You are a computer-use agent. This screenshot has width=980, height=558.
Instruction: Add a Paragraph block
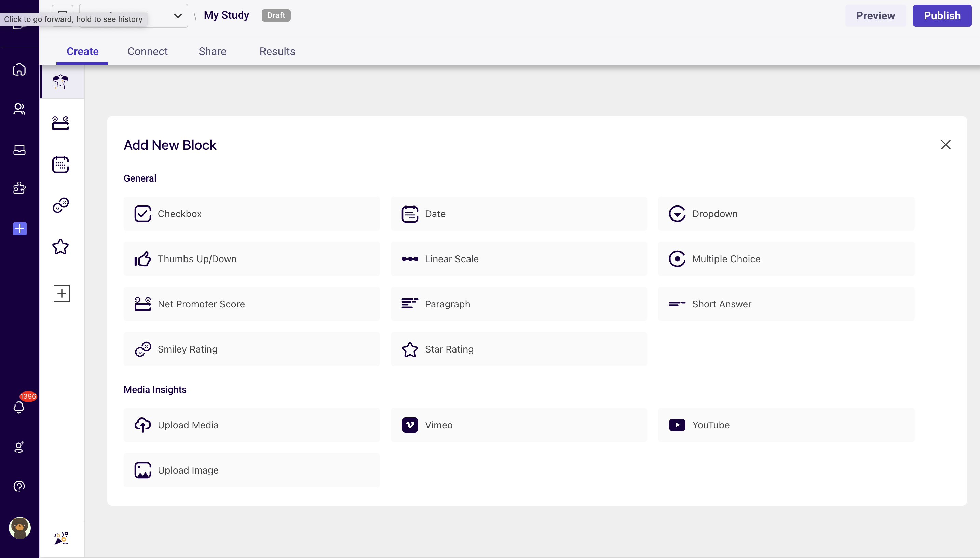click(519, 304)
